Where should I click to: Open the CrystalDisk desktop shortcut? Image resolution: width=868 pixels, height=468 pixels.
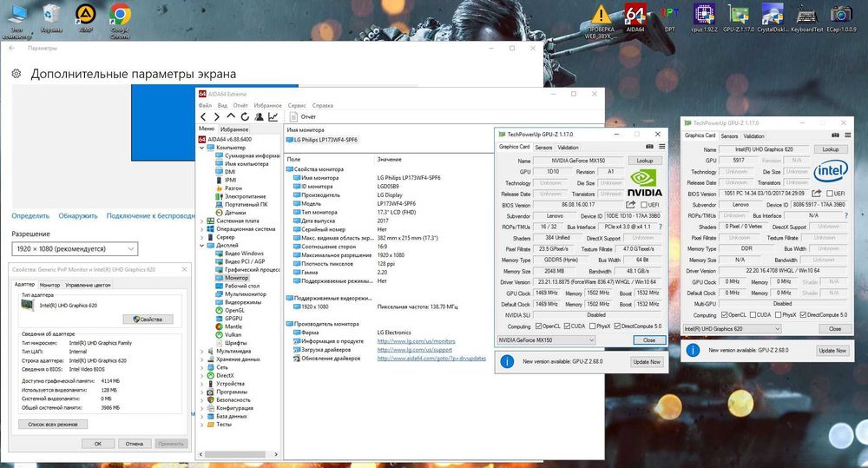[x=773, y=17]
